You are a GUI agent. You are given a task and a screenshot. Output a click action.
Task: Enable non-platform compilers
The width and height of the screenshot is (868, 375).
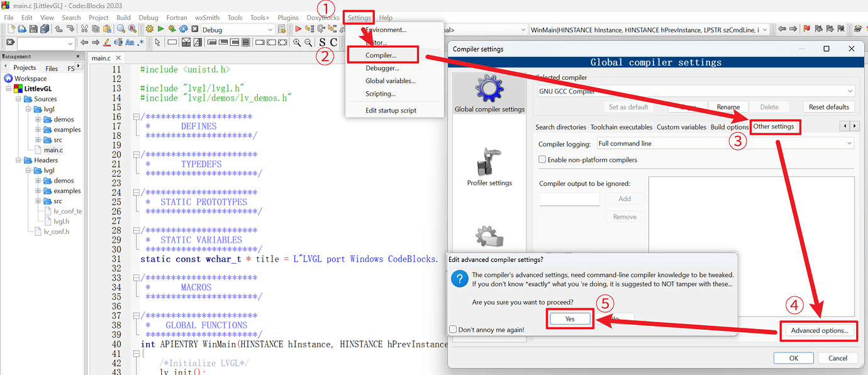542,159
